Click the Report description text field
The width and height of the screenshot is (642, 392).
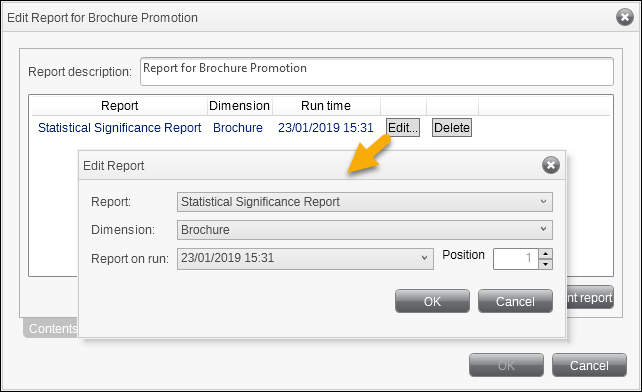tap(377, 72)
